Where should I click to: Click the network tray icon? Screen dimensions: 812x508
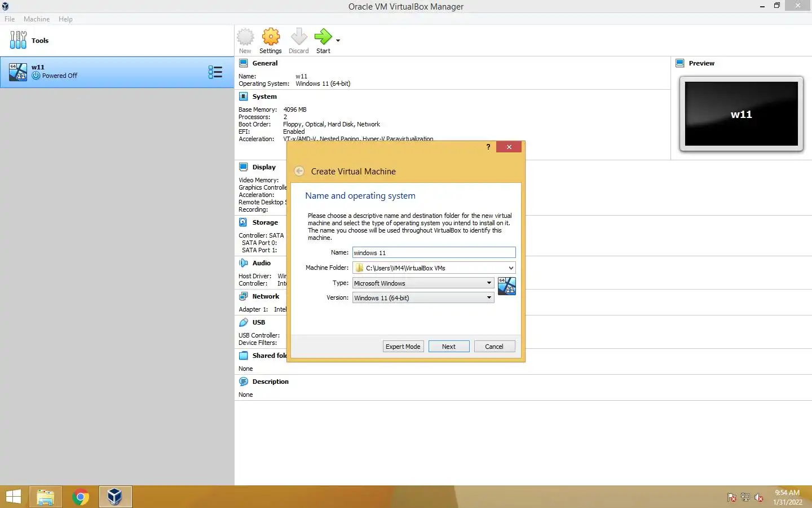(x=745, y=497)
